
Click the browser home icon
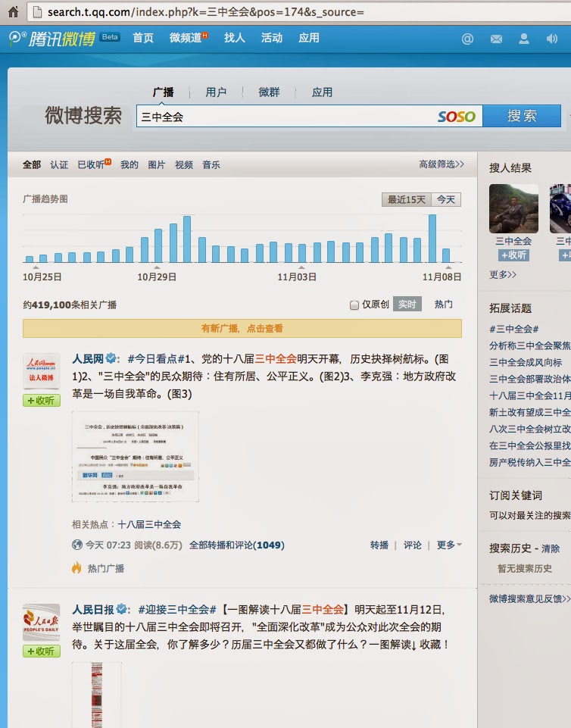[x=13, y=11]
